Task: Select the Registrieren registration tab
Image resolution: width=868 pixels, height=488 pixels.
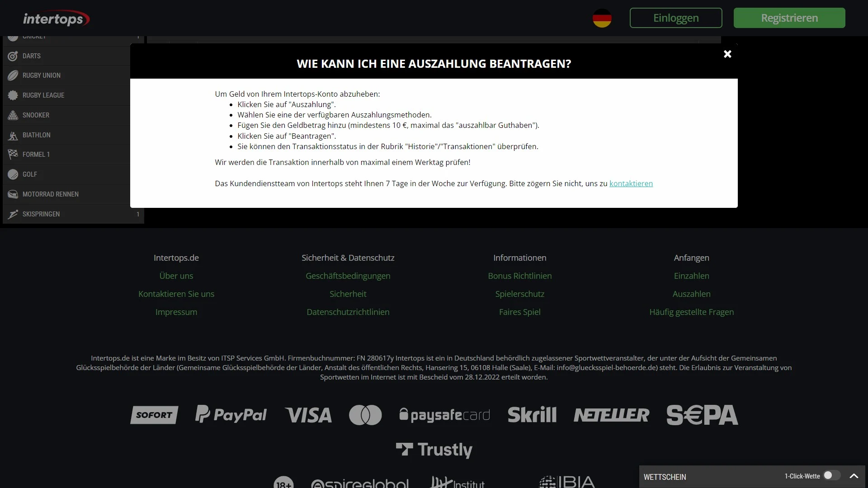Action: coord(789,17)
